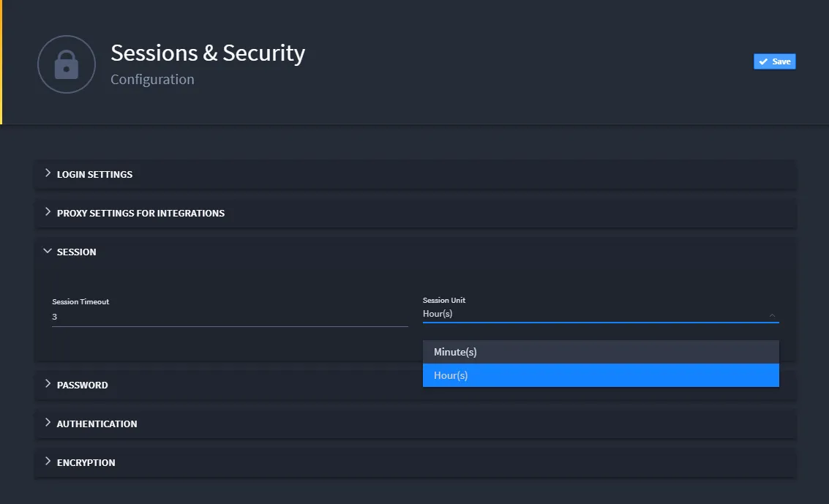Save the Sessions & Security configuration
Screen dimensions: 829x504
pos(775,61)
